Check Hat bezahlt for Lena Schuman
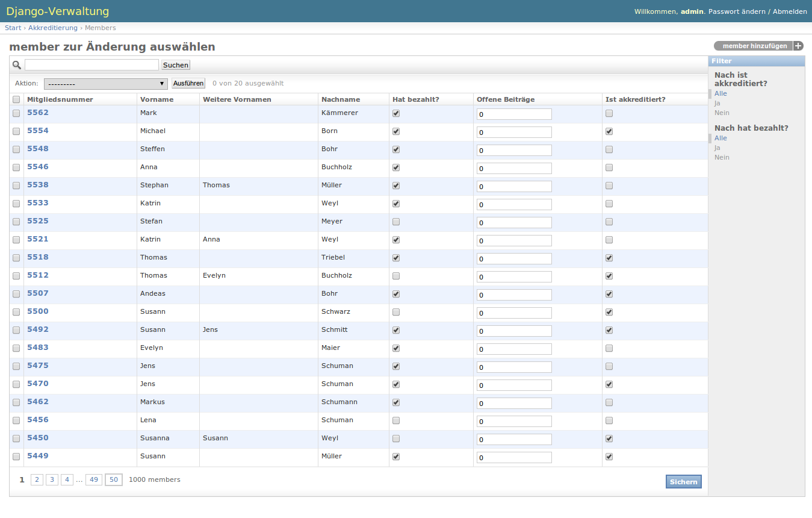The height and width of the screenshot is (518, 812). click(396, 420)
